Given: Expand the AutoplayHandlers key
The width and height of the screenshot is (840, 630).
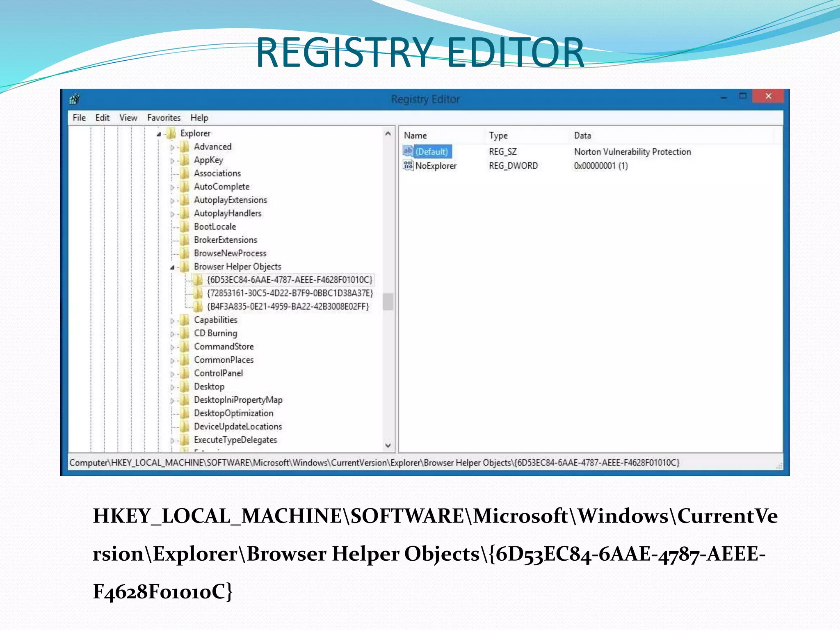Looking at the screenshot, I should [172, 214].
